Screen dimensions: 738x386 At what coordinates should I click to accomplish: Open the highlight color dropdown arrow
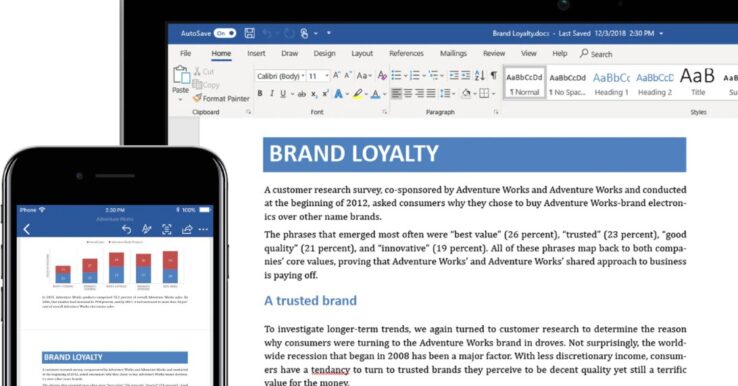[x=366, y=94]
